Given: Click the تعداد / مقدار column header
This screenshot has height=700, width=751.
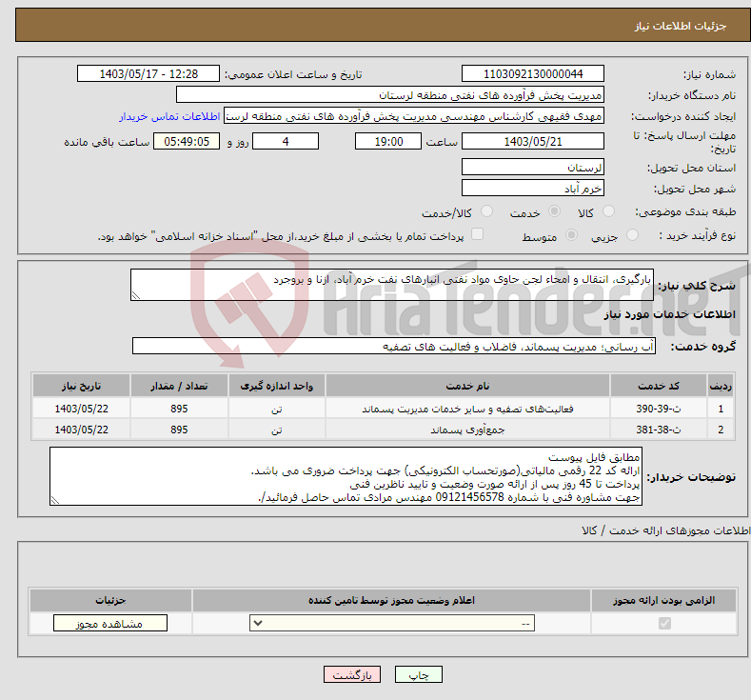Looking at the screenshot, I should [179, 386].
